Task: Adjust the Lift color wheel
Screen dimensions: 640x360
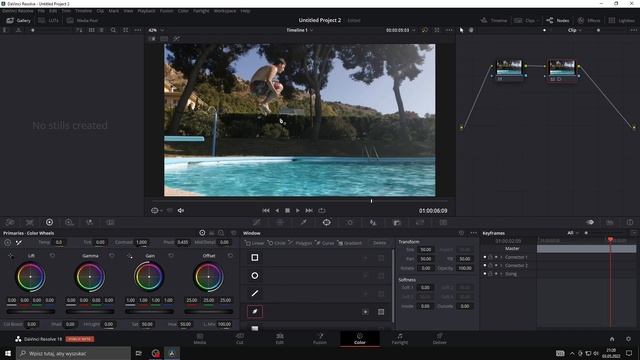Action: (x=31, y=277)
